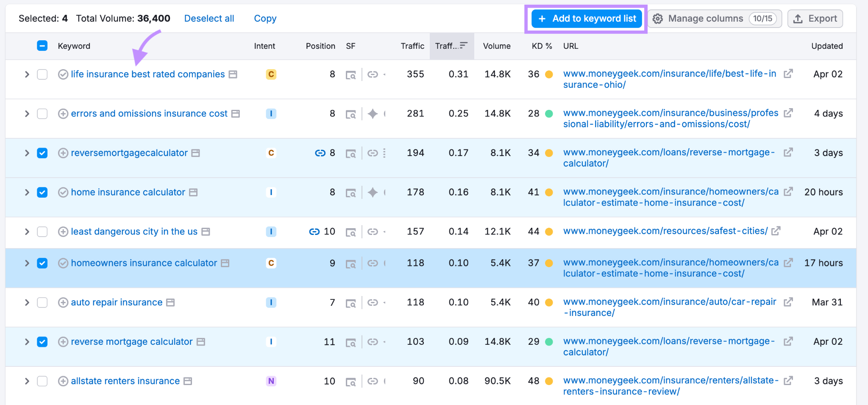Uncheck the home insurance calculator row
The width and height of the screenshot is (868, 405).
tap(42, 193)
